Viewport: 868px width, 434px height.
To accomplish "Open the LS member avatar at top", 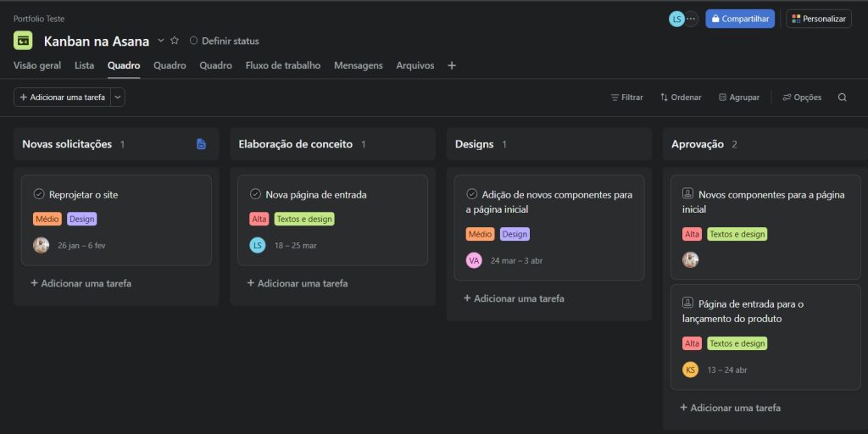I will pyautogui.click(x=676, y=19).
